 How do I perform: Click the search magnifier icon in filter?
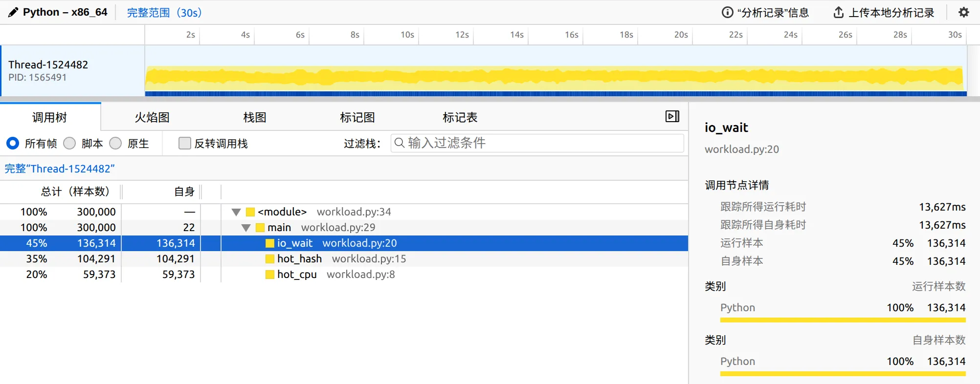[x=399, y=143]
